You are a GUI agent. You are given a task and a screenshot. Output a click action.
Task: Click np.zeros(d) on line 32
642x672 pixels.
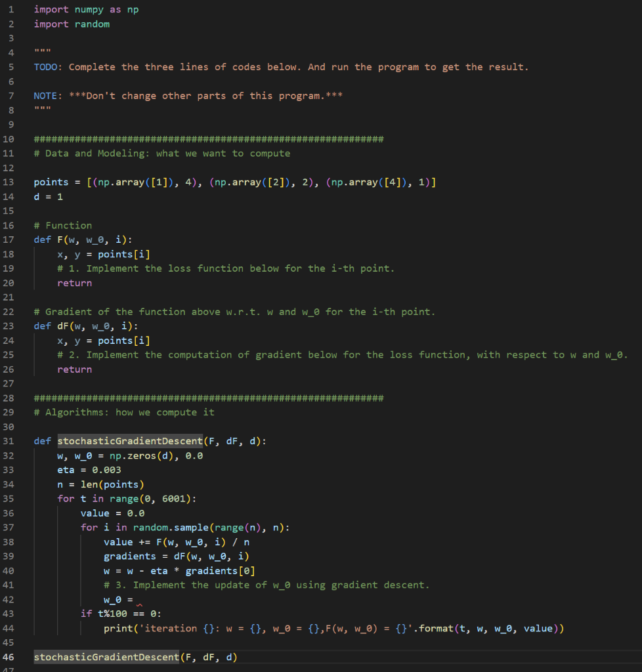tap(142, 455)
